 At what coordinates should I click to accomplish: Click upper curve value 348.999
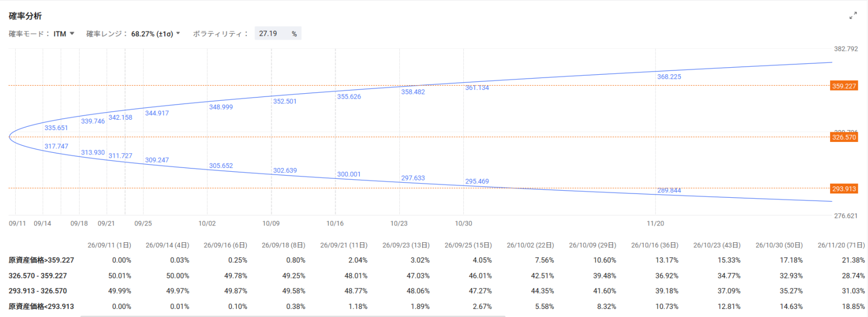coord(221,107)
